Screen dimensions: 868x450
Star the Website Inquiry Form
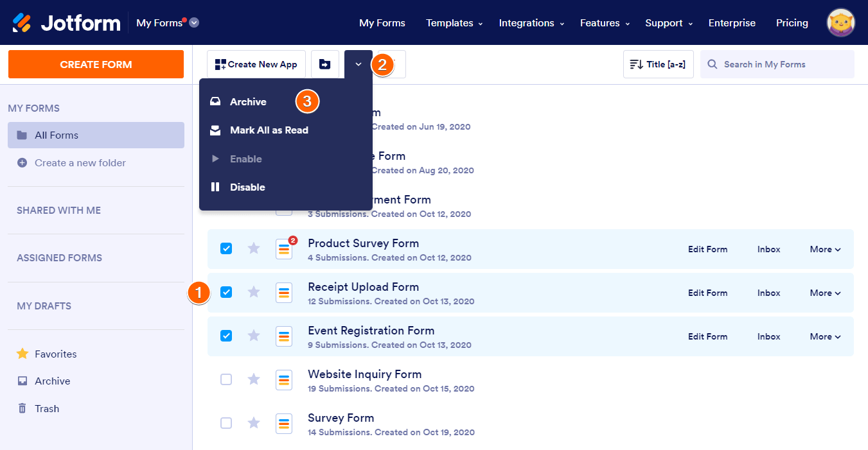click(254, 379)
